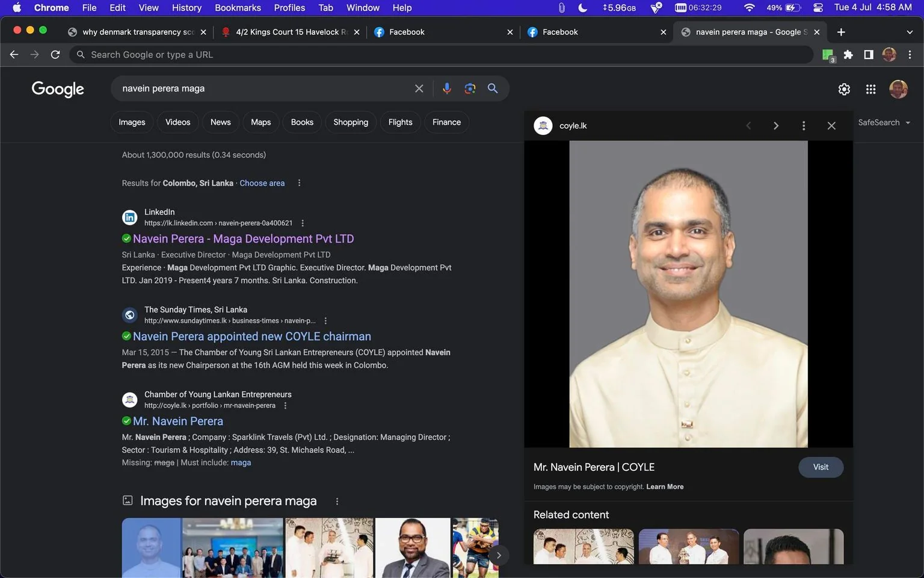Open more options for the coyle.lk image

click(x=804, y=126)
